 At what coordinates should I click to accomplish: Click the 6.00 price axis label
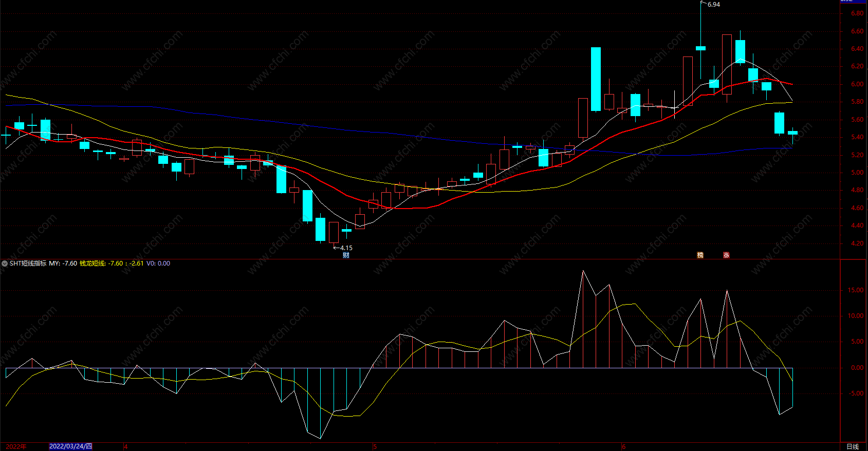coord(857,84)
